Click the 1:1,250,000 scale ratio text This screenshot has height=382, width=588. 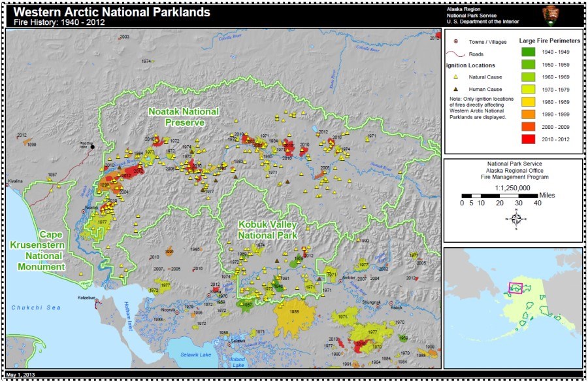tap(514, 188)
